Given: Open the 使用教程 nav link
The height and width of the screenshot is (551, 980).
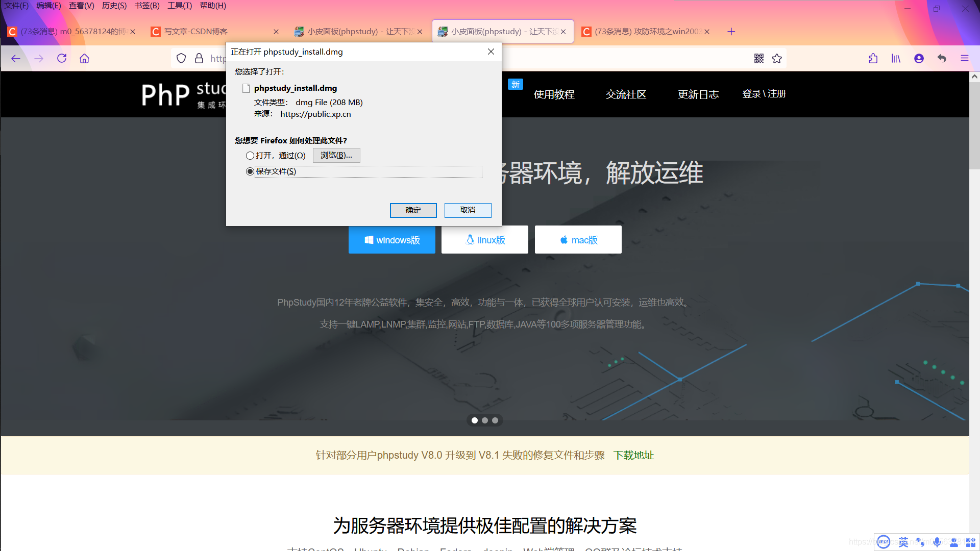Looking at the screenshot, I should (554, 94).
